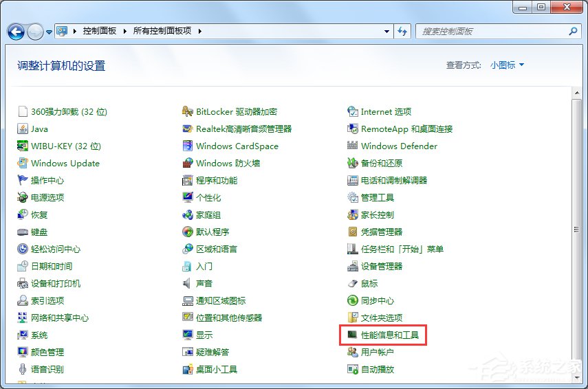The image size is (588, 389).
Task: Select the 控制面板 breadcrumb segment
Action: (100, 31)
